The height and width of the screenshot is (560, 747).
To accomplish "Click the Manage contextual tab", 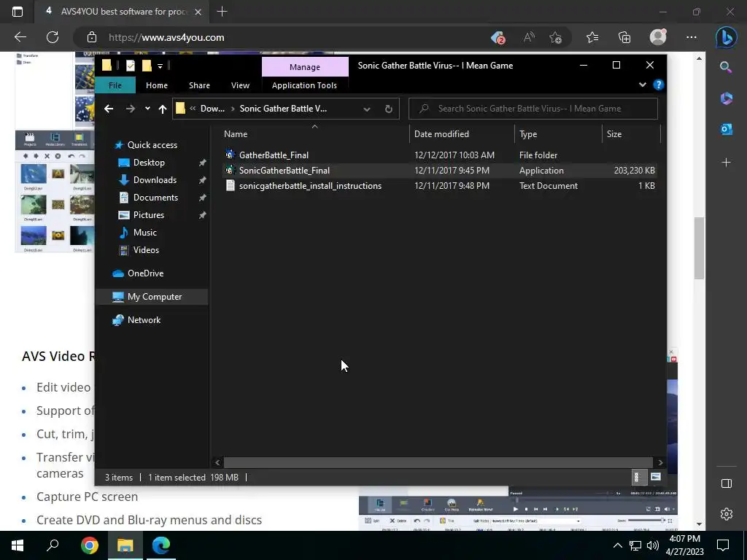I will (305, 67).
